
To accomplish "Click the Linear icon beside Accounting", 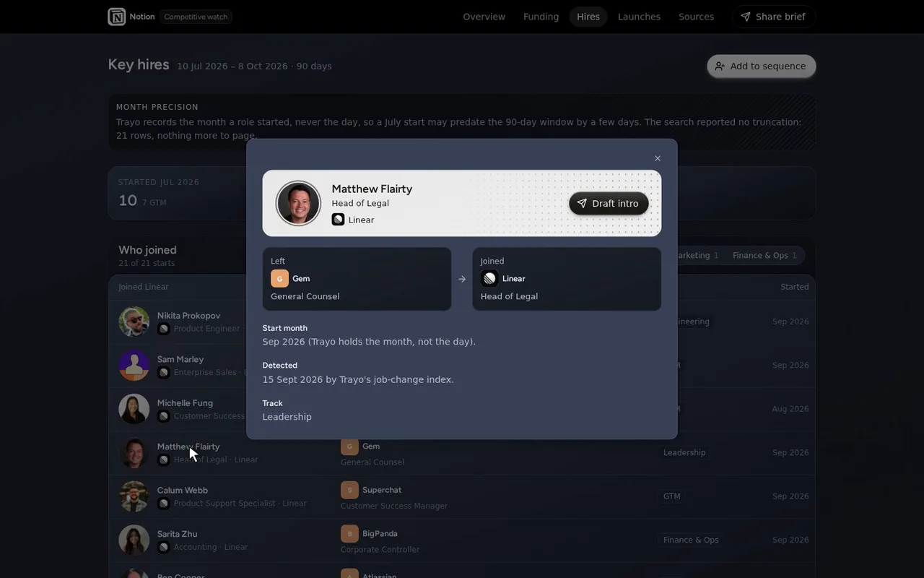I will point(164,547).
